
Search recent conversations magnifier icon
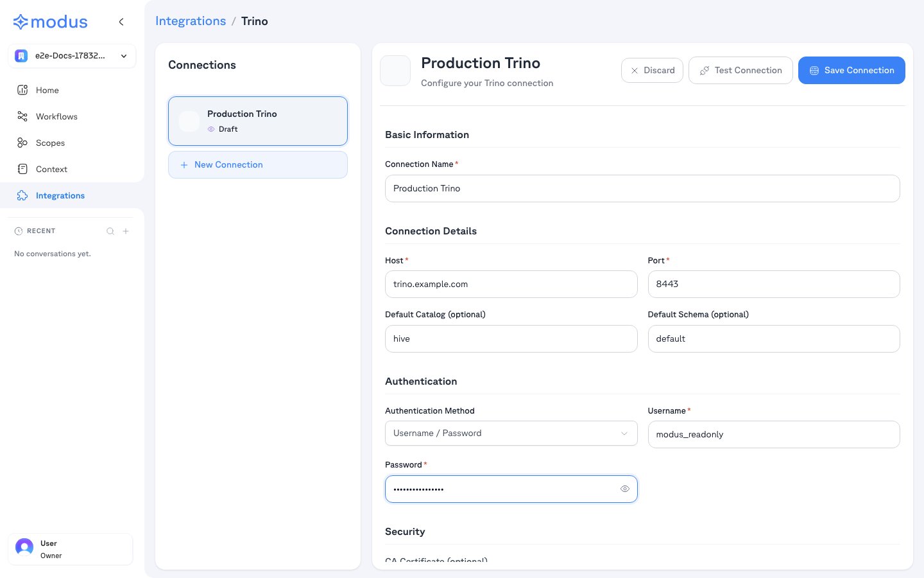coord(110,231)
